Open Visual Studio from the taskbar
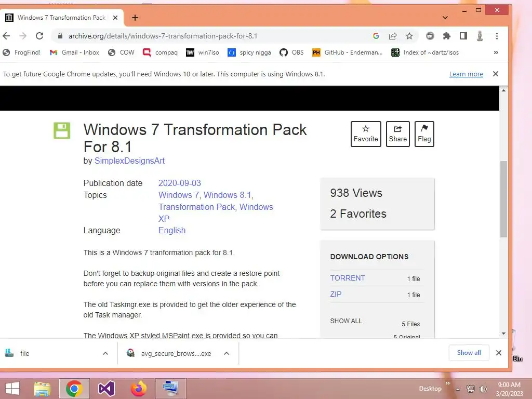The height and width of the screenshot is (399, 532). point(106,389)
